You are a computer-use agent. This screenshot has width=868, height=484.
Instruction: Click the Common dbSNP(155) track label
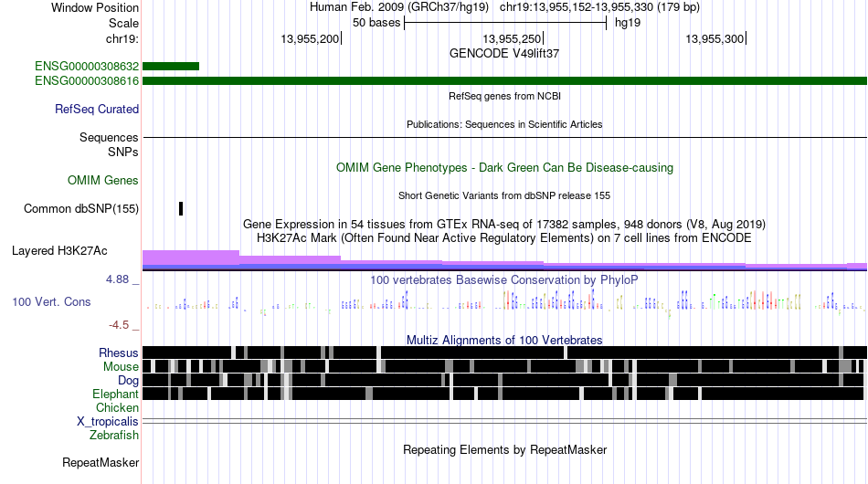pyautogui.click(x=81, y=208)
